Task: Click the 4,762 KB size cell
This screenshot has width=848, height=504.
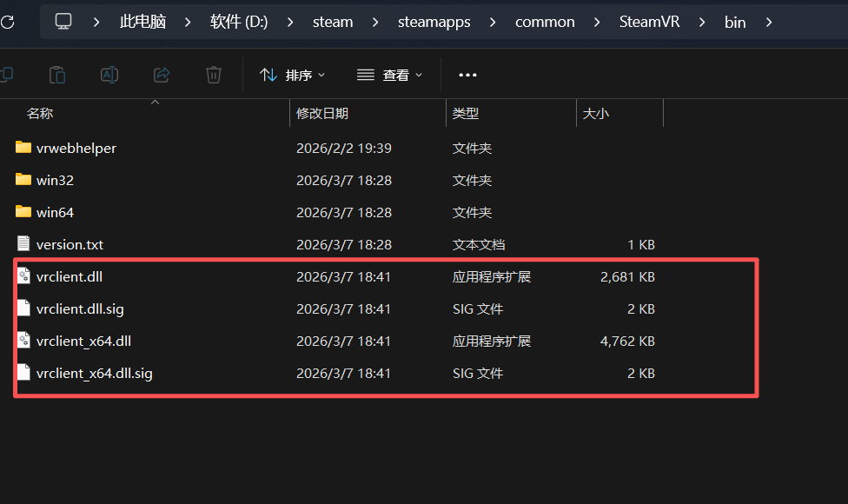Action: point(627,342)
